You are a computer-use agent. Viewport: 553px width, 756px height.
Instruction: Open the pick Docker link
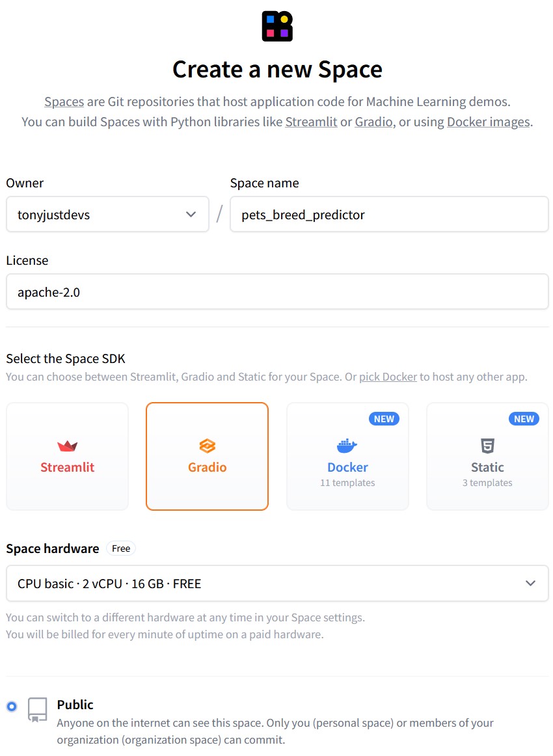tap(388, 377)
